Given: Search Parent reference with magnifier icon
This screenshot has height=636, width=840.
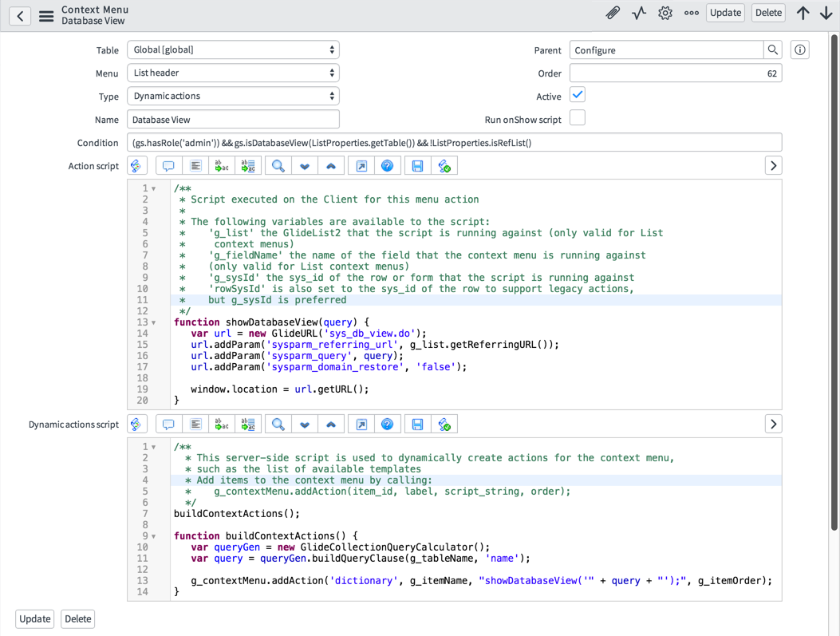Looking at the screenshot, I should tap(772, 49).
